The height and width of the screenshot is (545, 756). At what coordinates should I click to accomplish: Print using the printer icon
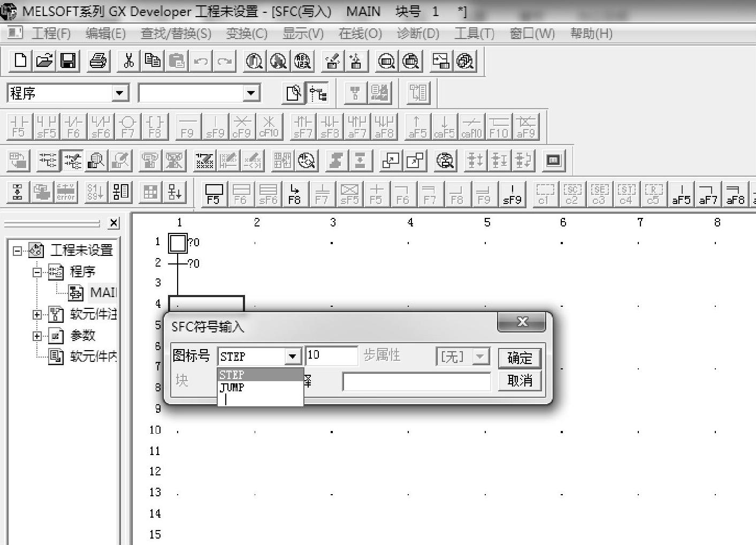[98, 60]
